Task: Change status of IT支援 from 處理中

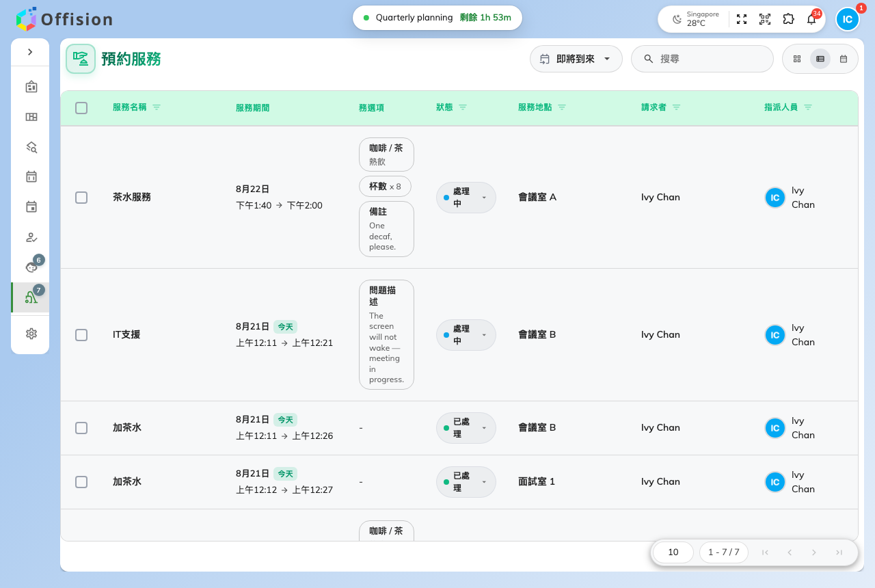Action: [466, 335]
